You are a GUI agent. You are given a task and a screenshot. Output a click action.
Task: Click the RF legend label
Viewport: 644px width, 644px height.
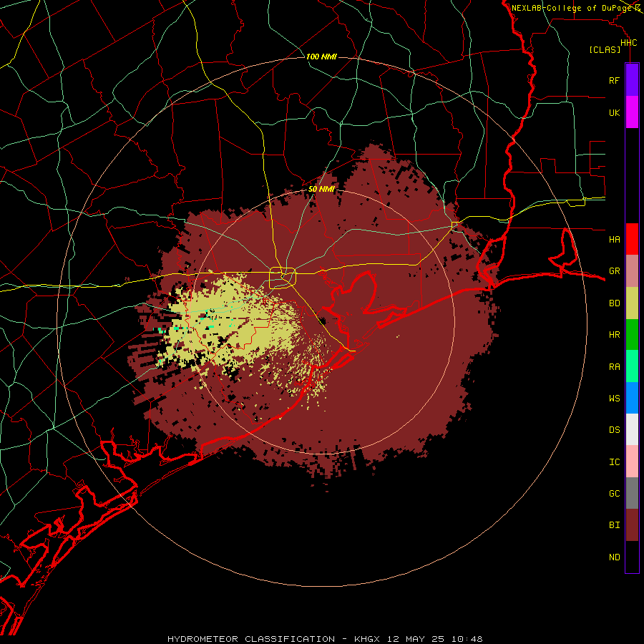click(614, 80)
